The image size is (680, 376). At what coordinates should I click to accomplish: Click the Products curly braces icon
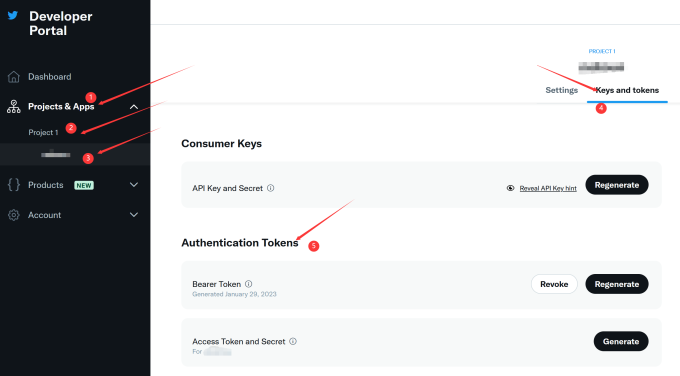coord(13,185)
